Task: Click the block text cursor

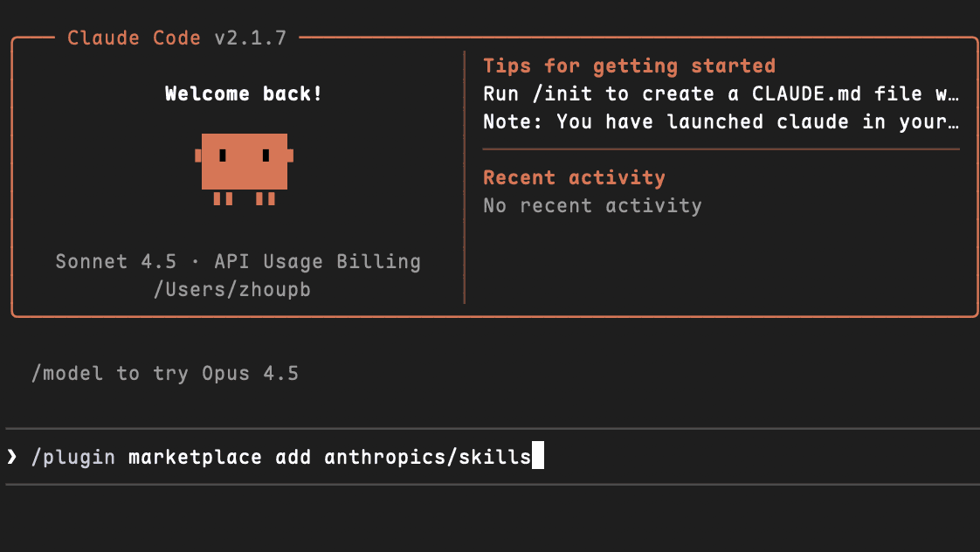Action: [x=537, y=457]
